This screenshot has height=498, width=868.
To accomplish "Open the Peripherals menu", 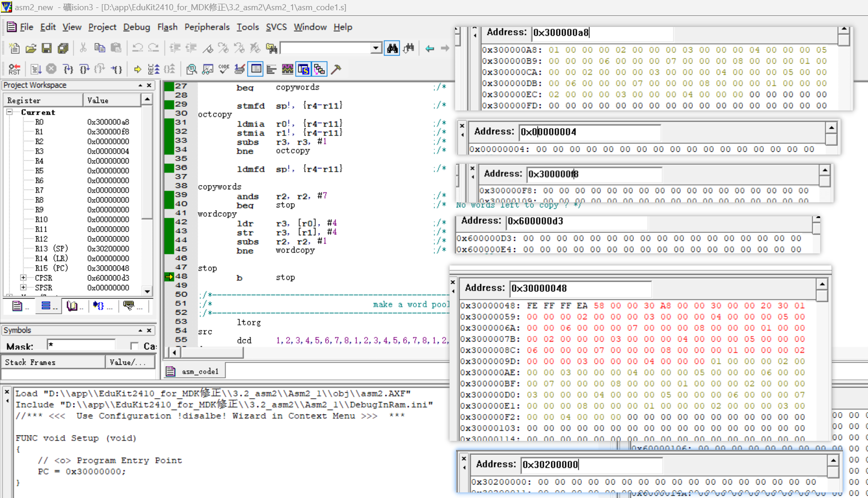I will pos(207,27).
